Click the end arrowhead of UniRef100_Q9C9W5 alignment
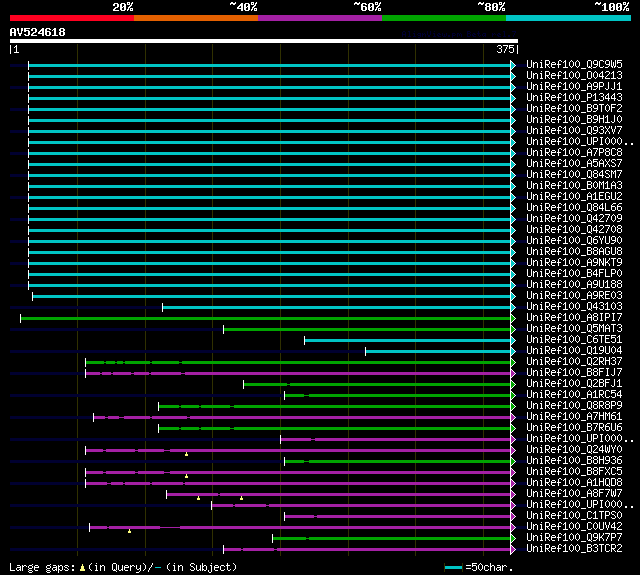Viewport: 640px width, 575px height. (513, 65)
